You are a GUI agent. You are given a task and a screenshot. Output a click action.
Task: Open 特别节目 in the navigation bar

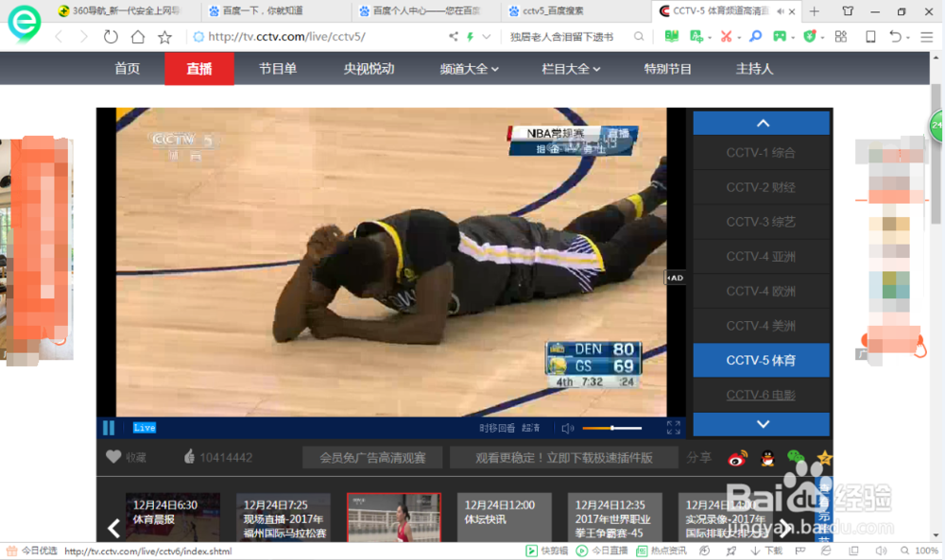668,69
